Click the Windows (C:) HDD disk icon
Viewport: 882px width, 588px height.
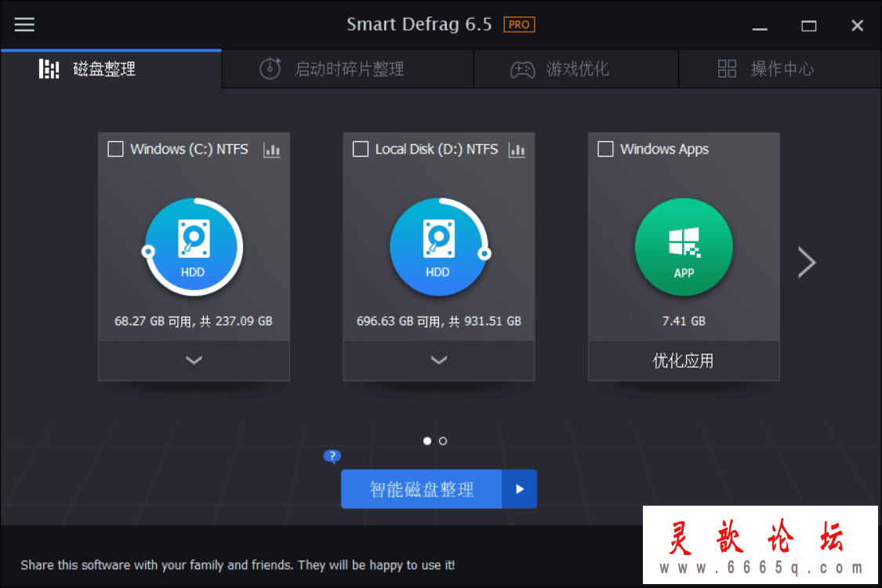[x=194, y=246]
